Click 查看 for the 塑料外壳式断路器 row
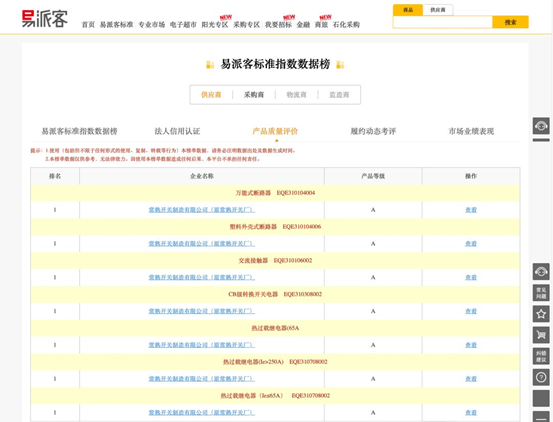The image size is (553, 422). pos(471,244)
